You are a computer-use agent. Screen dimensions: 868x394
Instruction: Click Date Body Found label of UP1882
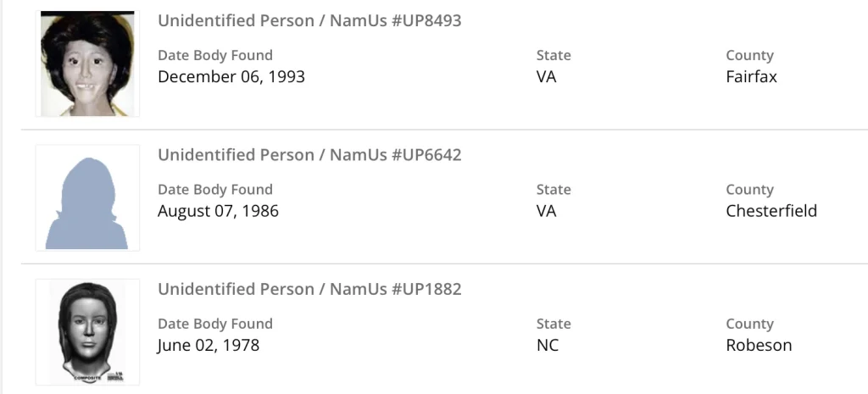(215, 324)
